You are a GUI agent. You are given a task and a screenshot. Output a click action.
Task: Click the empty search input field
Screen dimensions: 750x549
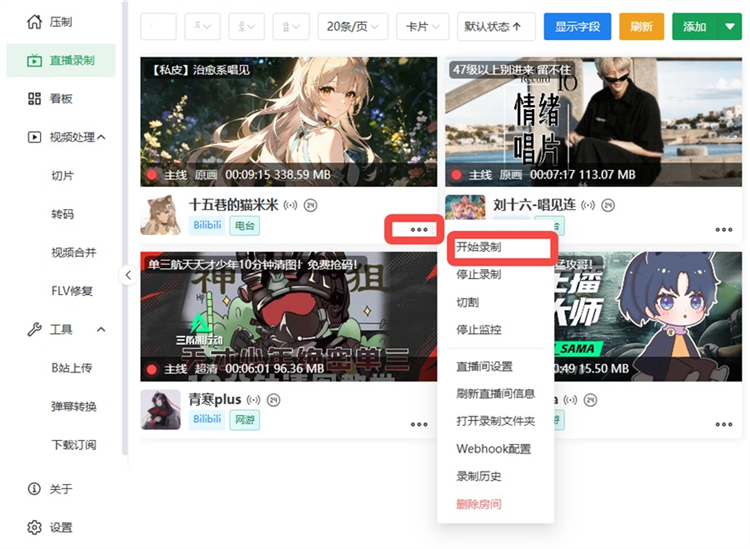pos(158,26)
